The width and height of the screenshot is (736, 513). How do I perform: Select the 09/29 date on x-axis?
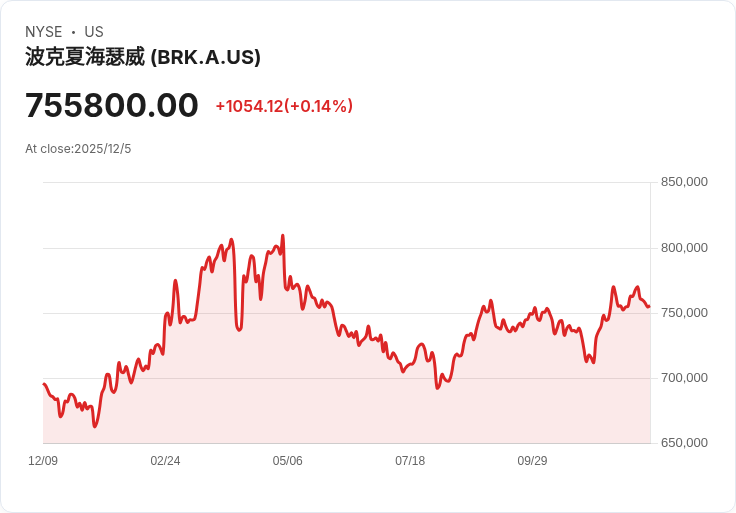(532, 461)
